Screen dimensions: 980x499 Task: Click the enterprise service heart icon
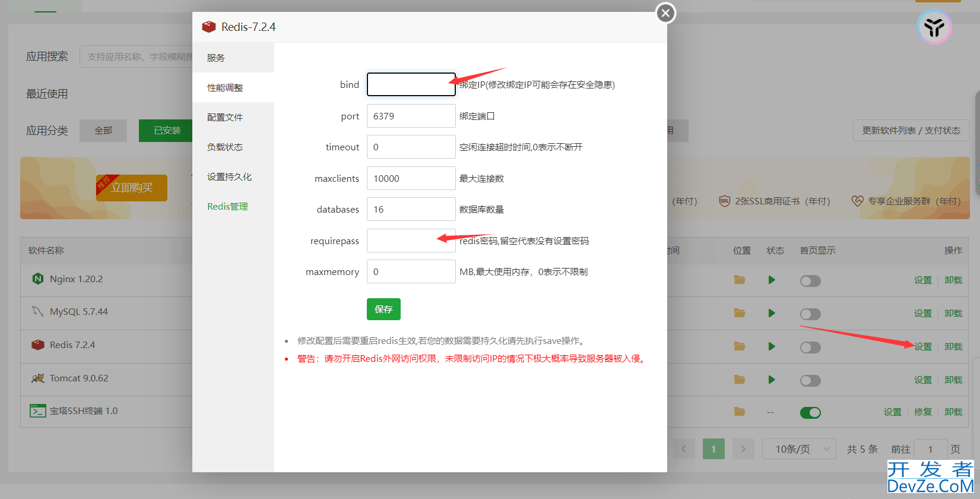point(857,201)
